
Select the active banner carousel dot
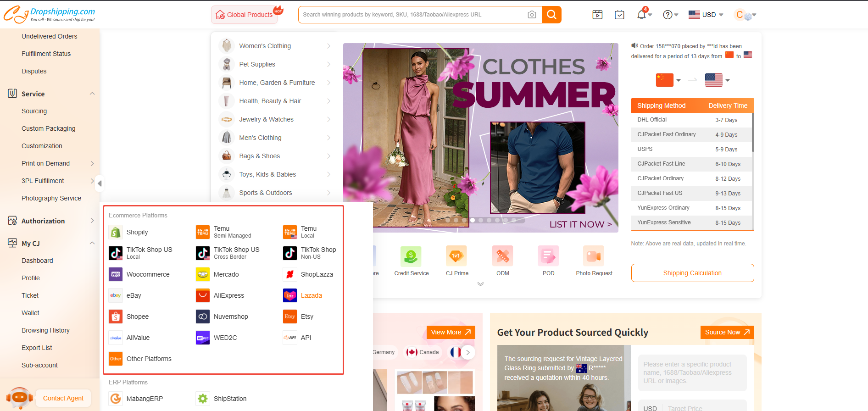click(x=473, y=220)
